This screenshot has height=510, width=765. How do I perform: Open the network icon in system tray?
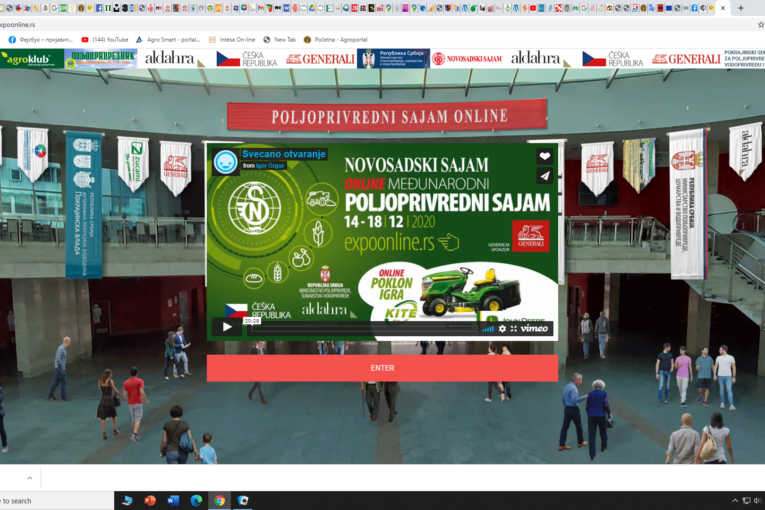point(746,501)
